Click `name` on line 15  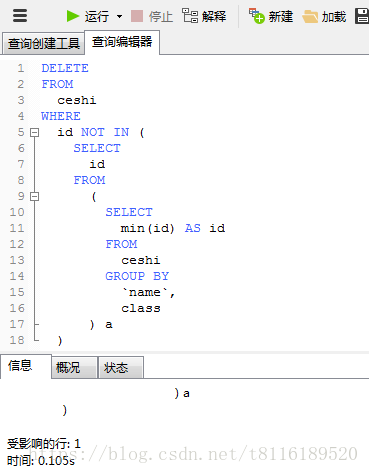pos(145,292)
